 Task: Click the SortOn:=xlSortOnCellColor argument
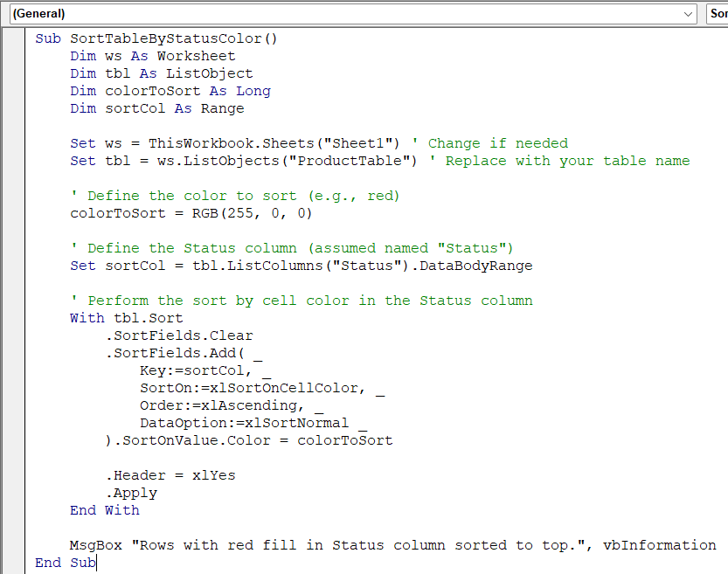coord(257,388)
